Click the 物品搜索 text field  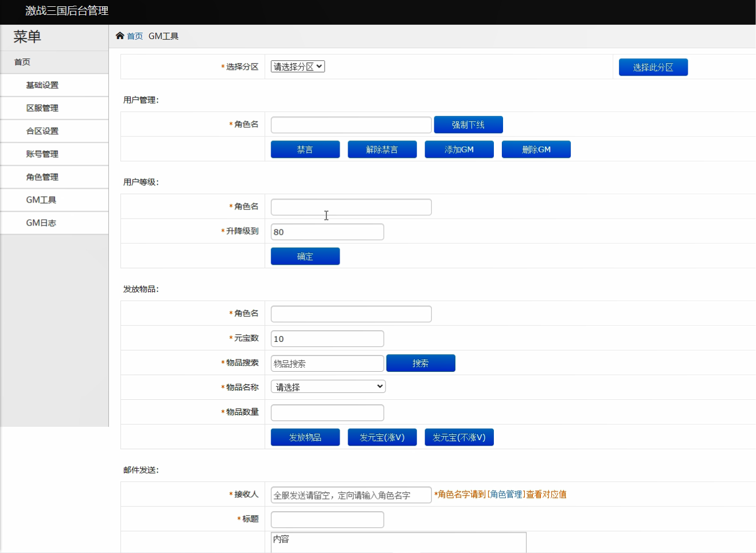[x=327, y=363]
